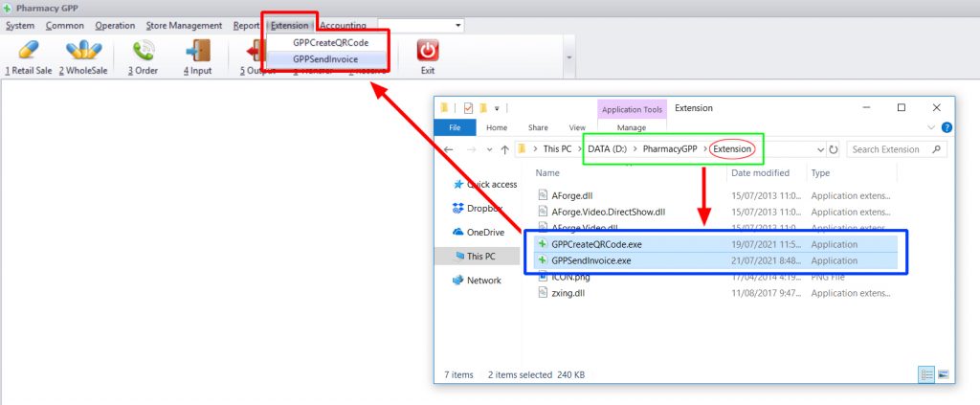Click the zxing.dll file icon

(543, 293)
